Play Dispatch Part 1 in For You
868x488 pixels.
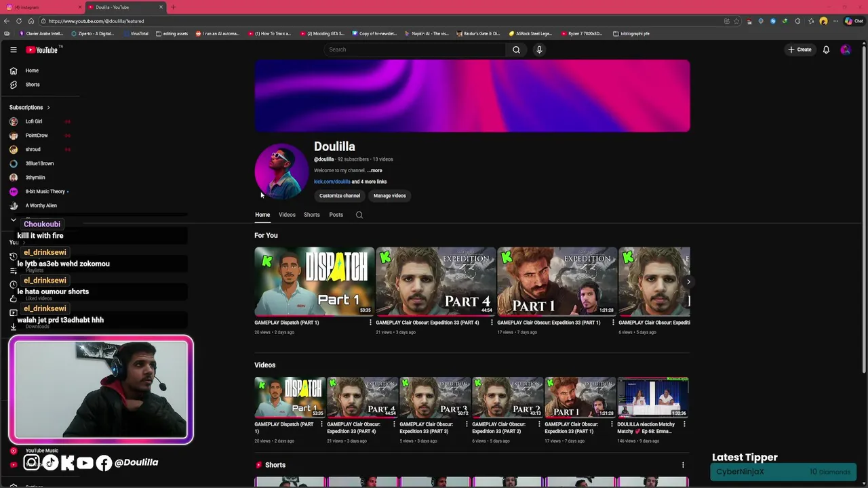314,281
